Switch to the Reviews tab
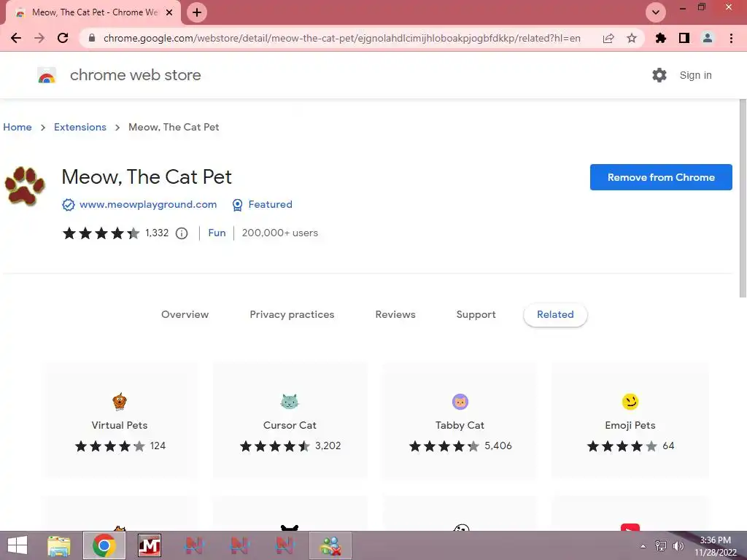This screenshot has width=747, height=560. 395,314
